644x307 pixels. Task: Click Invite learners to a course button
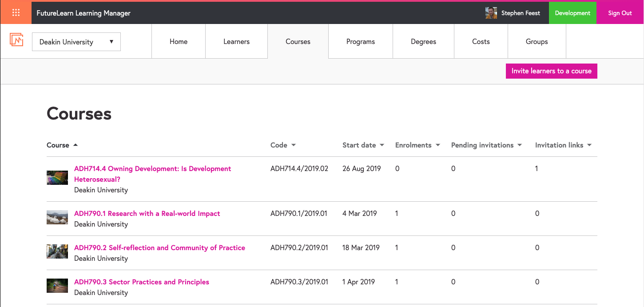click(551, 71)
